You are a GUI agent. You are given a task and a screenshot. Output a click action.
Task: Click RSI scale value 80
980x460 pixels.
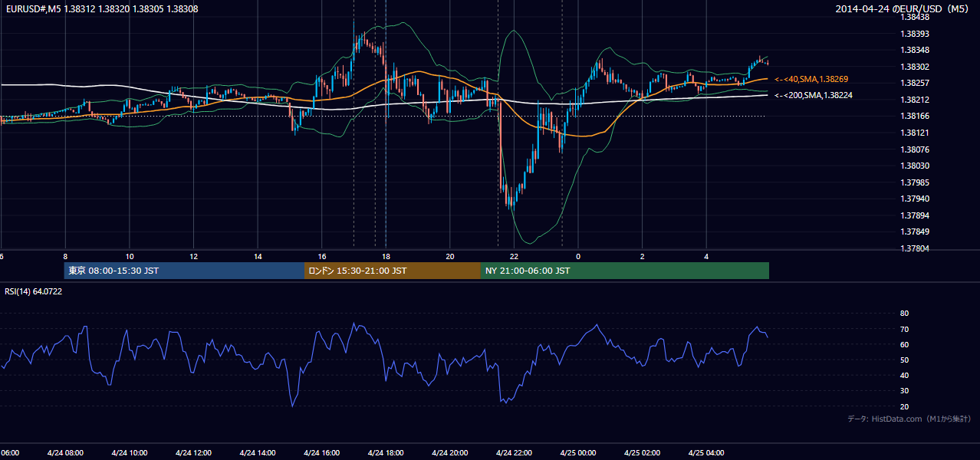(x=904, y=314)
